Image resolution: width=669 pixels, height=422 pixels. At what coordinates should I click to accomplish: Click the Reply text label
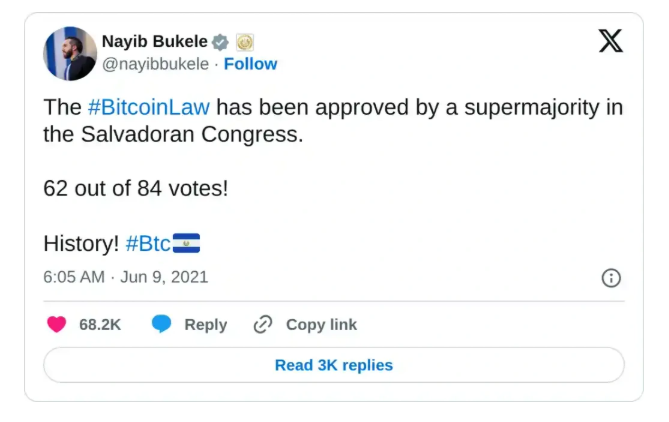coord(205,325)
